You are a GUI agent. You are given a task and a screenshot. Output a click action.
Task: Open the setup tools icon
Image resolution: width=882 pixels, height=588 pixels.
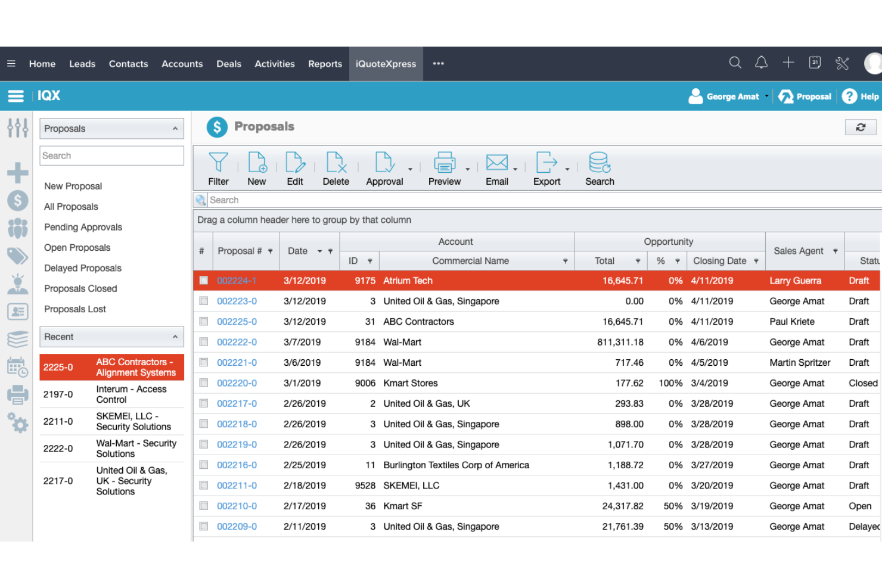point(842,63)
